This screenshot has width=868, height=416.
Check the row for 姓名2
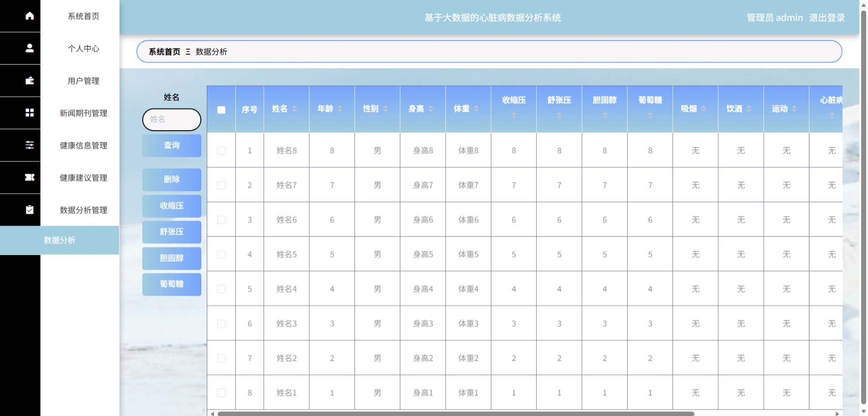[222, 358]
